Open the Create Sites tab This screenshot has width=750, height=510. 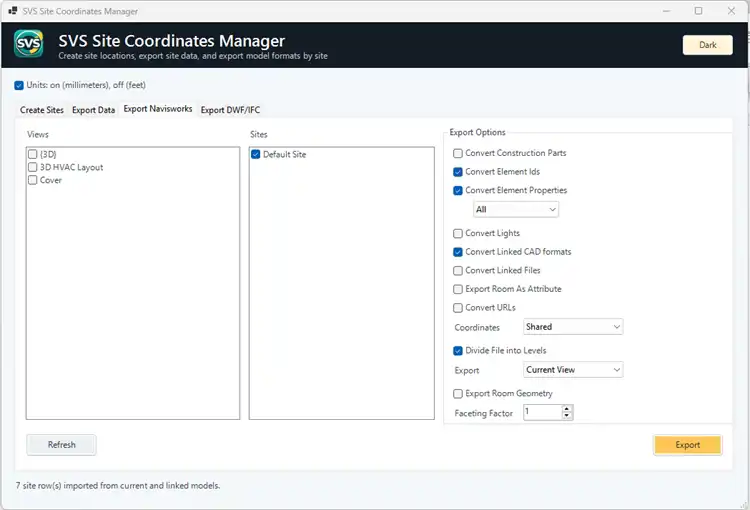tap(42, 110)
